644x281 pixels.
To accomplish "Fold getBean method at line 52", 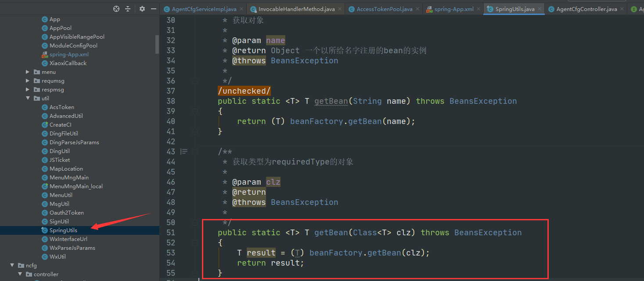I will tap(195, 243).
